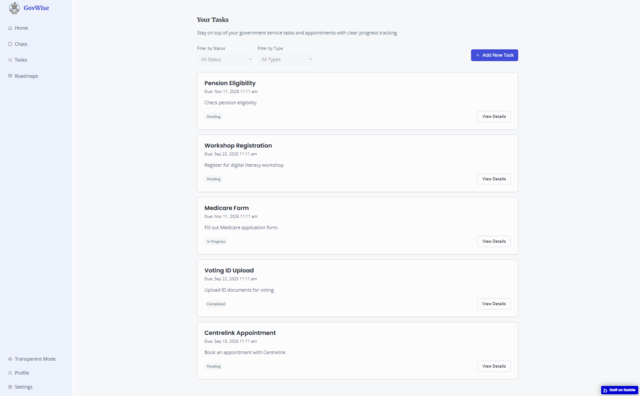Open Settings via the gear icon
Viewport: 640px width, 396px height.
(x=10, y=387)
